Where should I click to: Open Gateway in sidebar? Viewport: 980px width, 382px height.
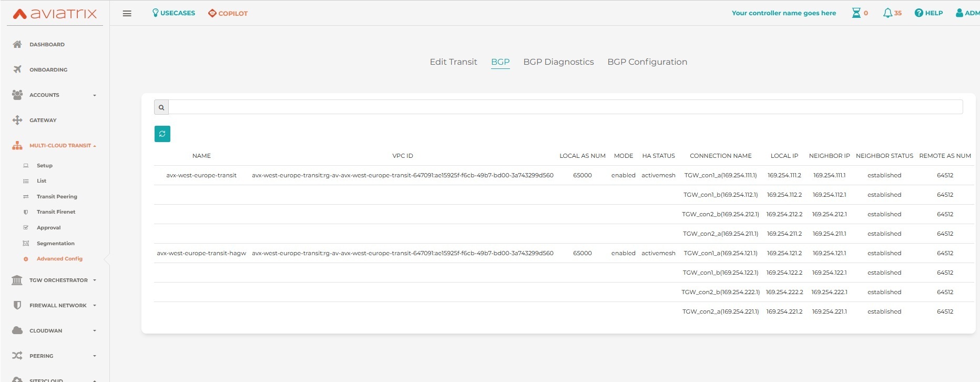pos(43,120)
